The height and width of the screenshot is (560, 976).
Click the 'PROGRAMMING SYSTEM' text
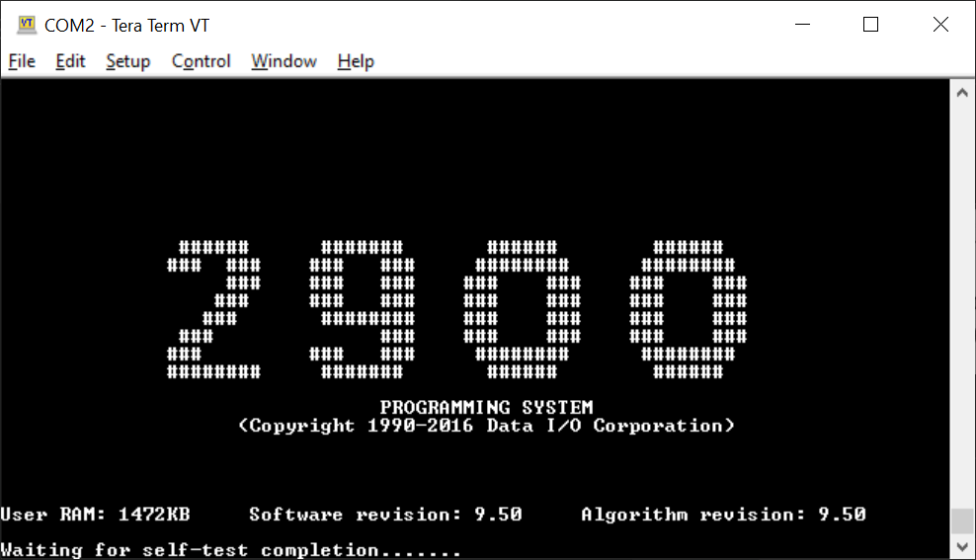pos(487,408)
